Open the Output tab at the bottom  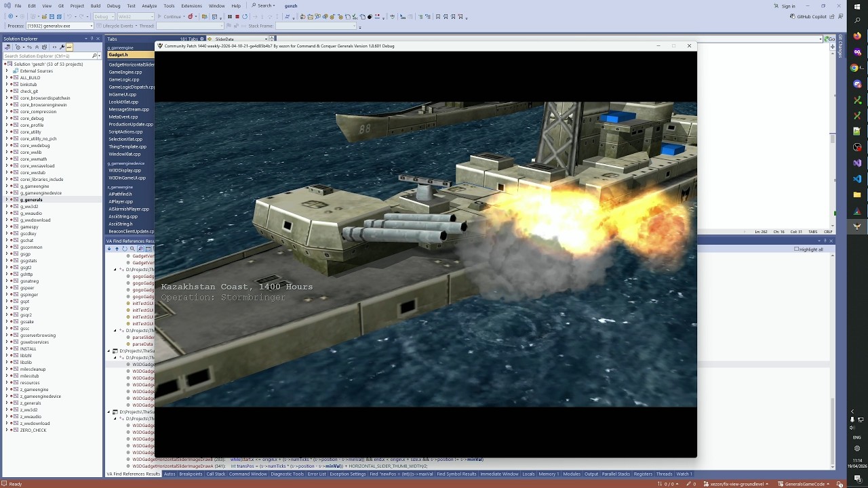pyautogui.click(x=591, y=474)
